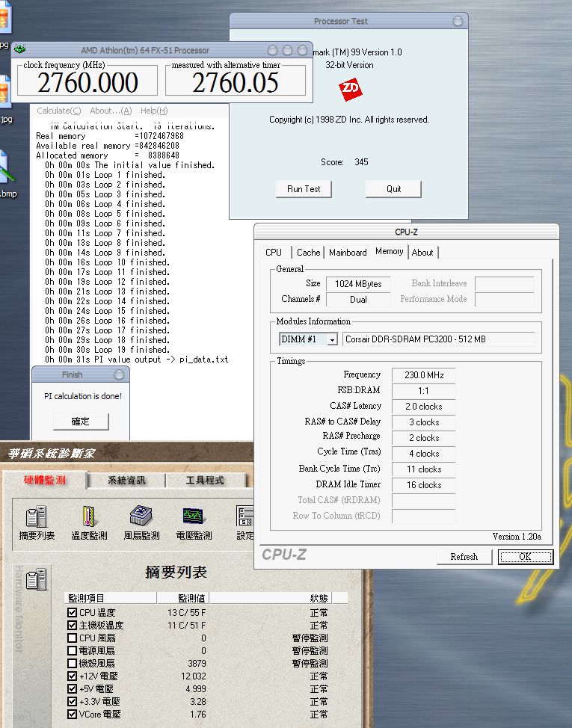Click the 機殼風扇 value 3879

click(x=197, y=664)
